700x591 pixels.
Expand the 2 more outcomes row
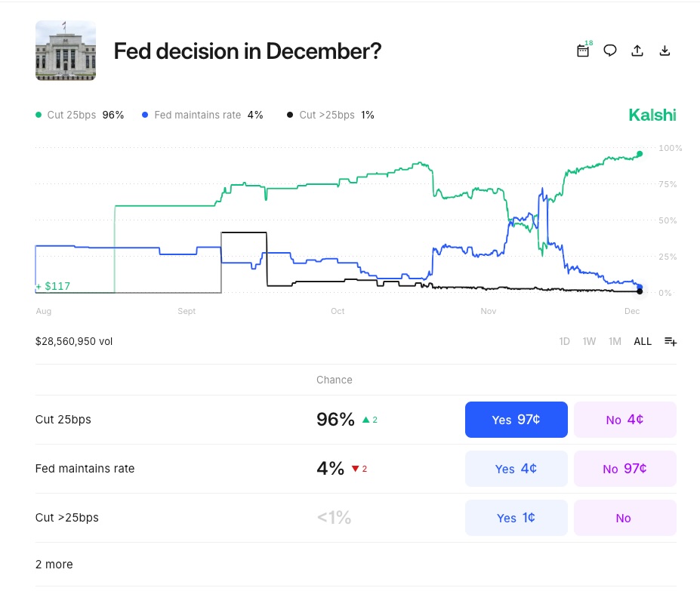pyautogui.click(x=54, y=564)
